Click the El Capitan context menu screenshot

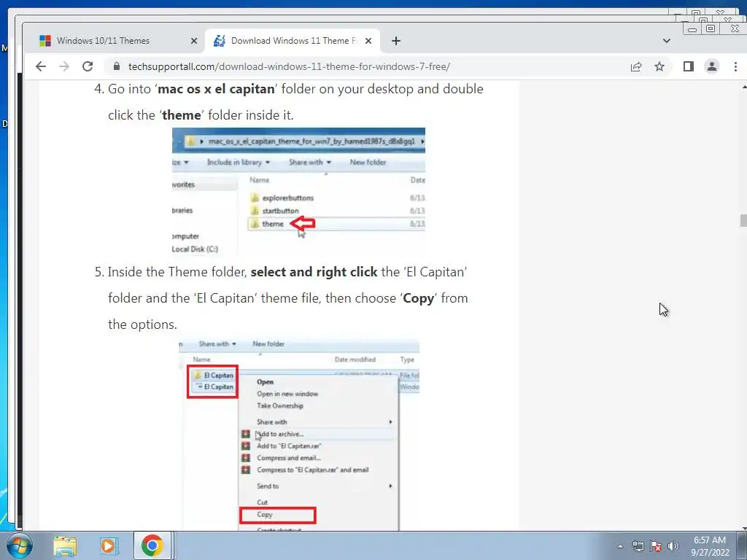coord(298,435)
